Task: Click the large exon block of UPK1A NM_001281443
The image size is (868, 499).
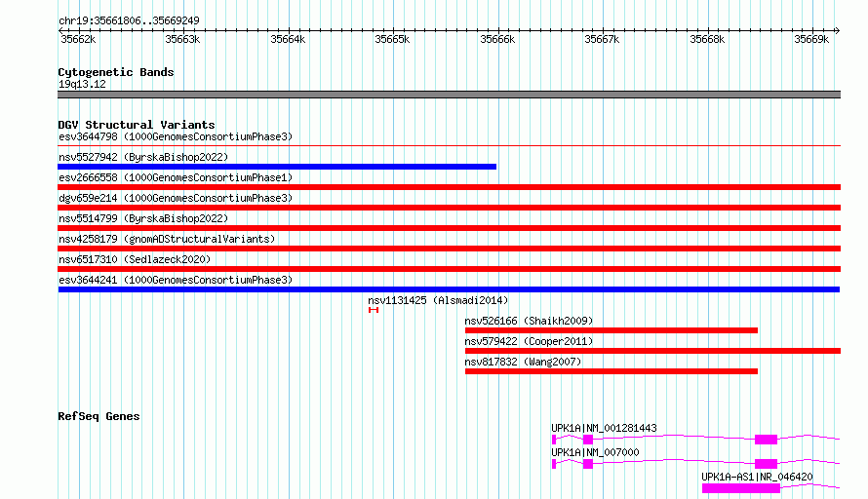Action: point(767,440)
